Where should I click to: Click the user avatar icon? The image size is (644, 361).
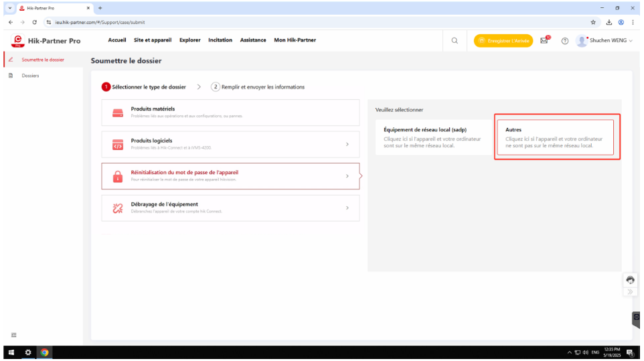582,41
